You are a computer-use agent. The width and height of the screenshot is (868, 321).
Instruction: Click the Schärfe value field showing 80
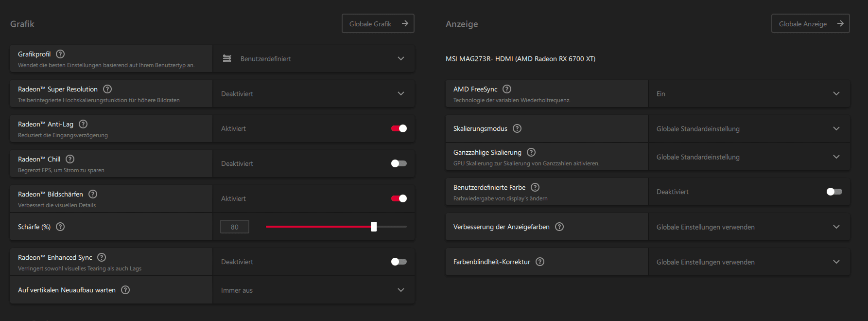tap(235, 227)
